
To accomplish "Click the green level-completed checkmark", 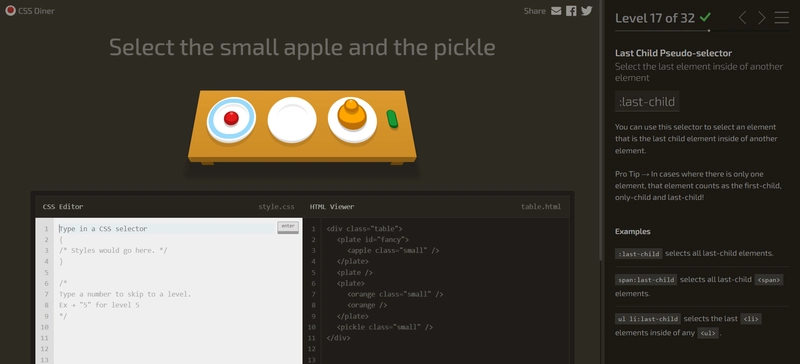I will point(705,17).
